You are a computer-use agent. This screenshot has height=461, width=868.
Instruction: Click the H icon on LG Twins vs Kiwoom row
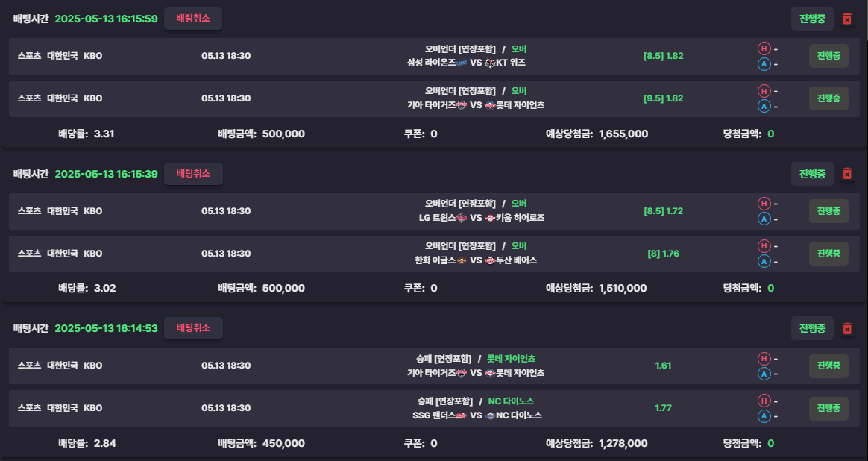point(764,204)
